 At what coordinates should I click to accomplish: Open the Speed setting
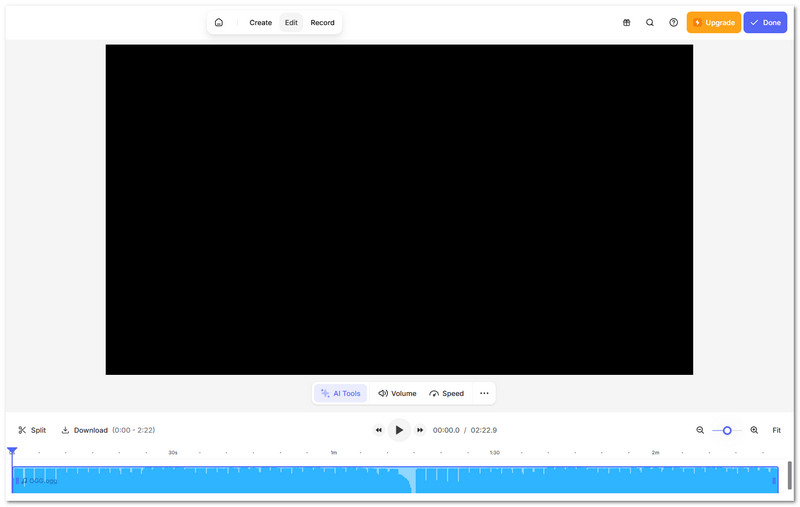pos(446,393)
